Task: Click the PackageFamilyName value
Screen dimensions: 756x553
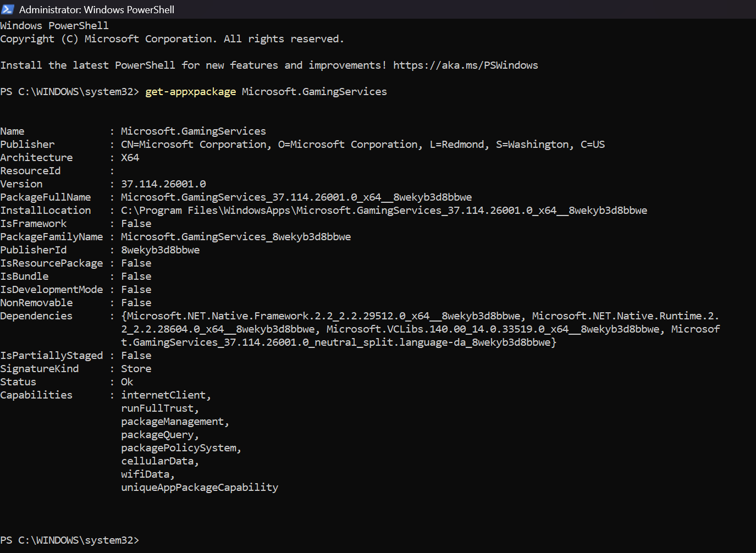Action: tap(236, 237)
